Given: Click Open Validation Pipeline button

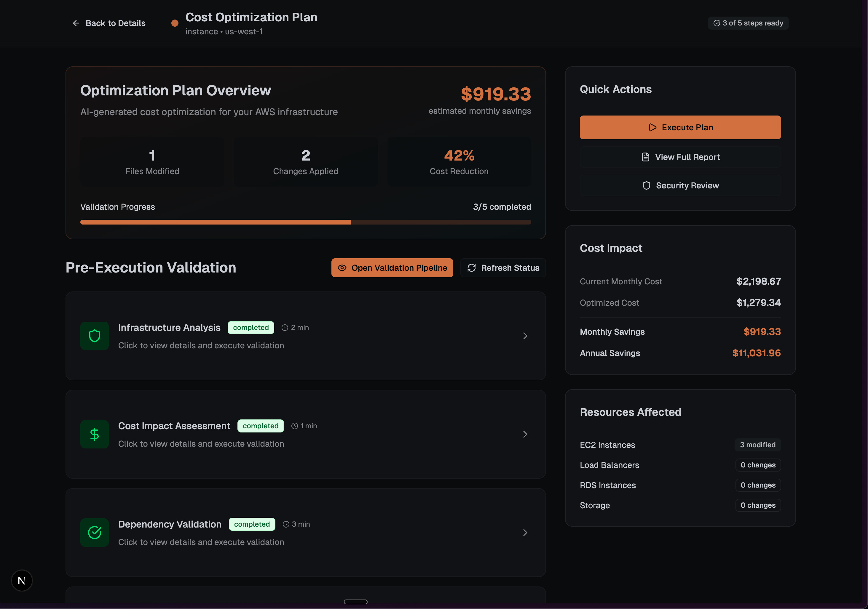Looking at the screenshot, I should click(x=392, y=268).
